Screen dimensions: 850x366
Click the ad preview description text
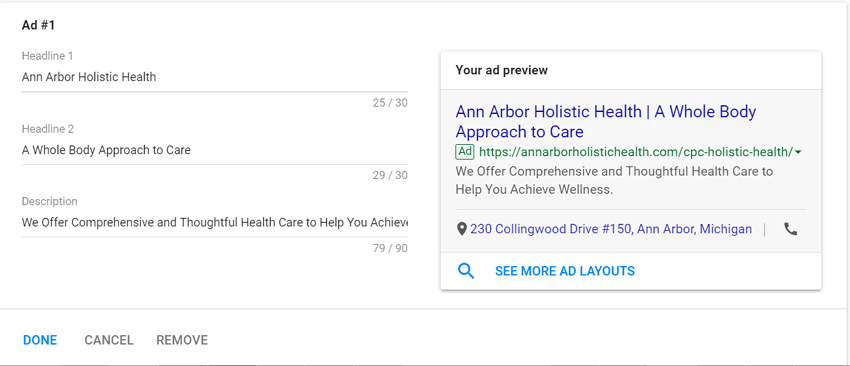pyautogui.click(x=614, y=181)
